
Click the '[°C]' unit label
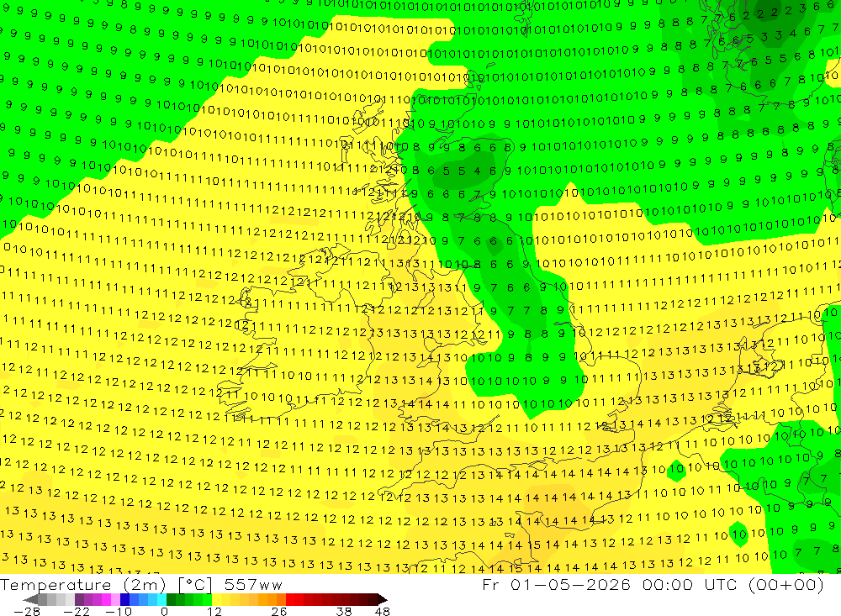point(195,585)
